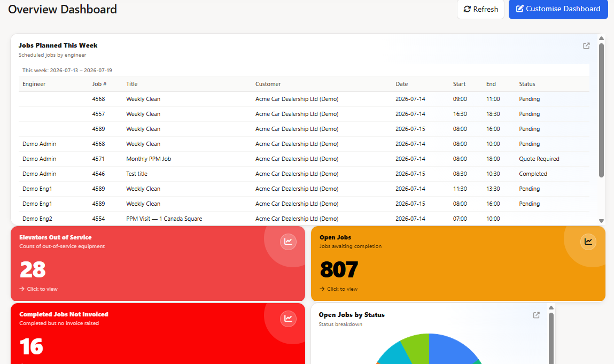Click Completed Jobs Not Invoiced chart icon
614x364 pixels.
[288, 318]
